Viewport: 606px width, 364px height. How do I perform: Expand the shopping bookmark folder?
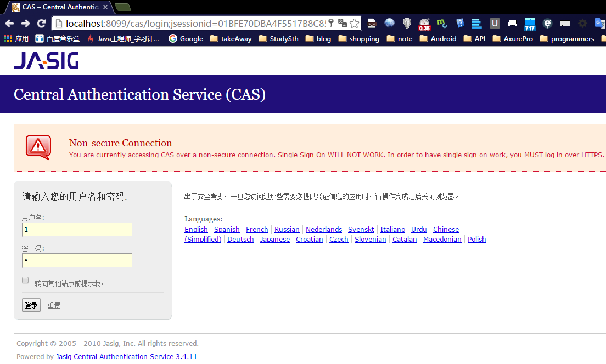pos(358,38)
